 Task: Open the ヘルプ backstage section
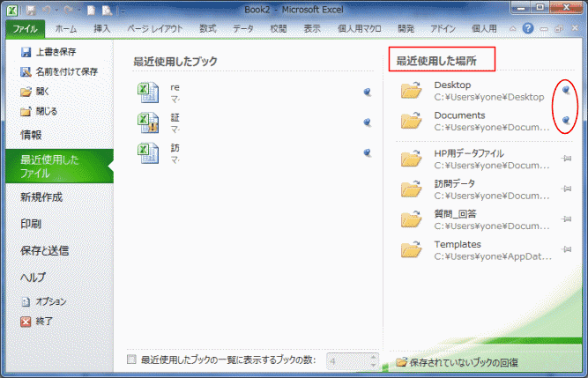pyautogui.click(x=33, y=278)
